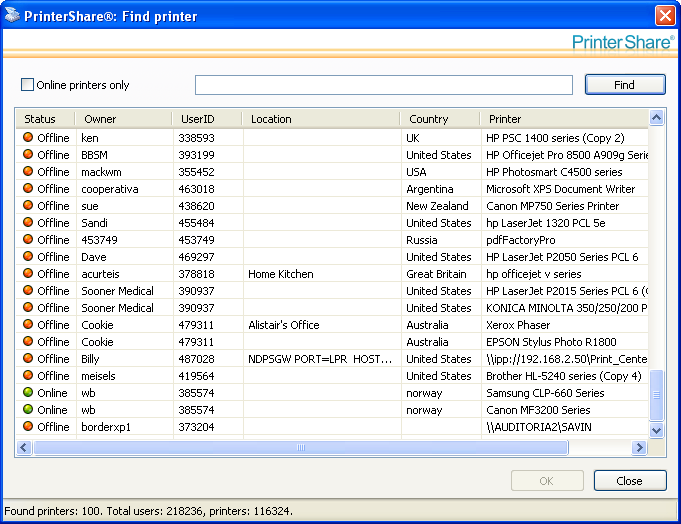Click the Alistair's Office location cell
Viewport: 681px width, 524px height.
[x=284, y=325]
